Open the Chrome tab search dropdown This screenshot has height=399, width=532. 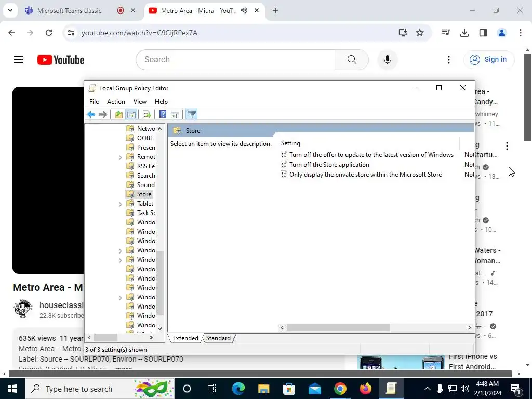point(10,10)
